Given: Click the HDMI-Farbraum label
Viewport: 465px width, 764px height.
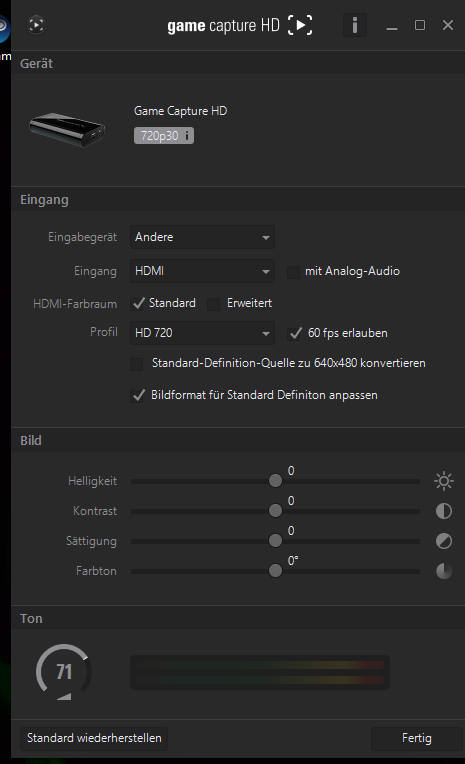Looking at the screenshot, I should click(x=75, y=304).
